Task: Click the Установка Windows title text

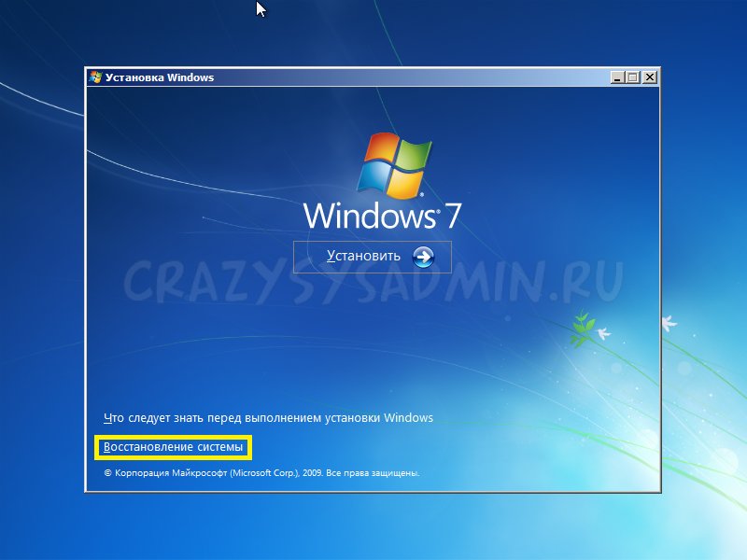Action: coord(160,77)
